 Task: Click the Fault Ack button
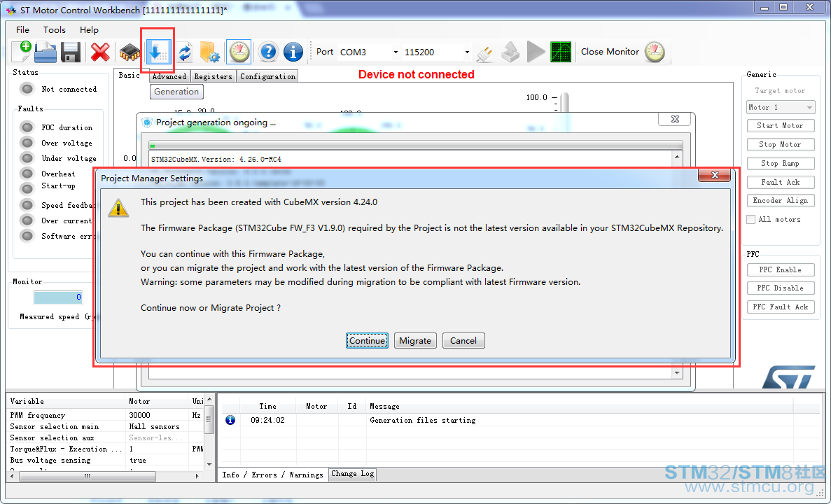pos(781,182)
